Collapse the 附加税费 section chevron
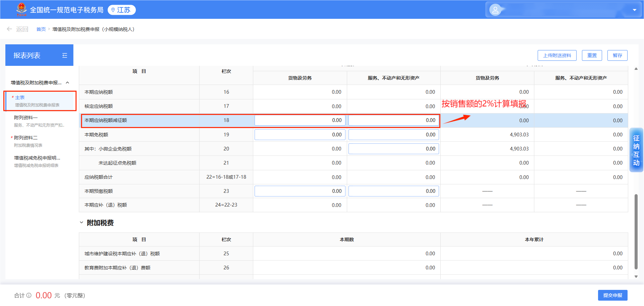Image resolution: width=644 pixels, height=306 pixels. [82, 223]
